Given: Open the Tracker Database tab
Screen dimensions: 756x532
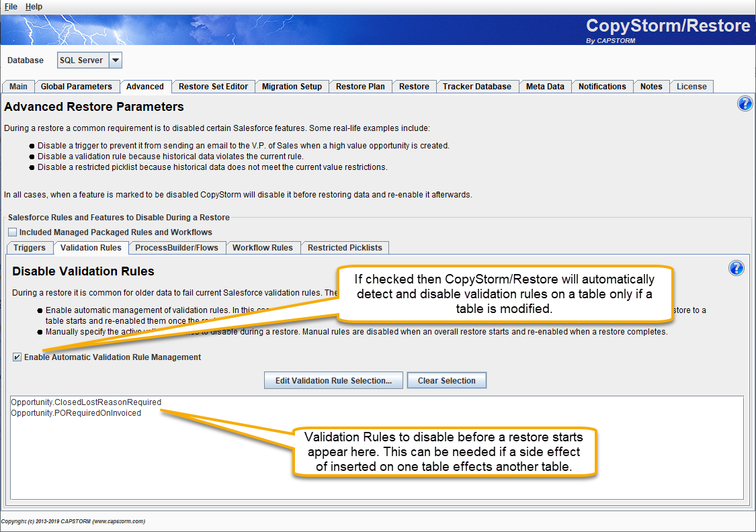Looking at the screenshot, I should (x=477, y=86).
